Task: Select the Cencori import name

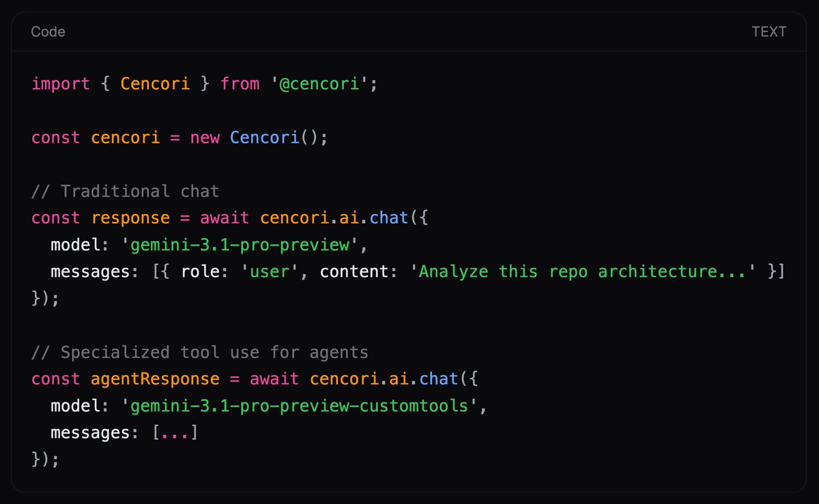Action: click(154, 83)
